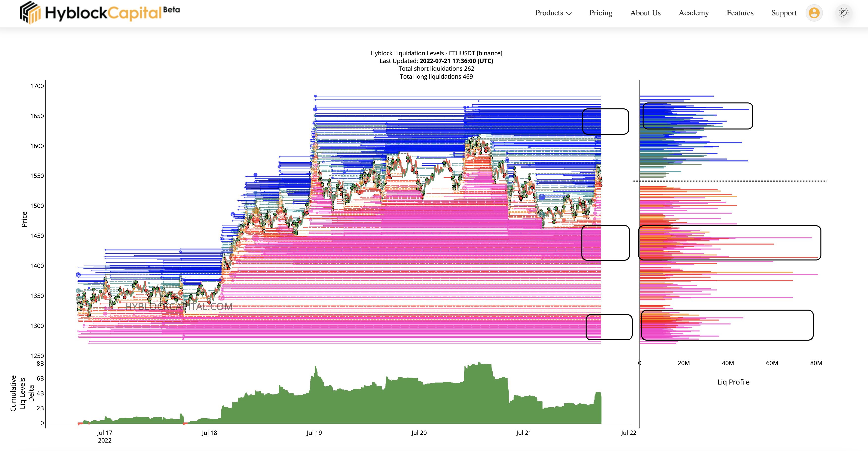
Task: Click the chevron next to Products
Action: pyautogui.click(x=569, y=13)
